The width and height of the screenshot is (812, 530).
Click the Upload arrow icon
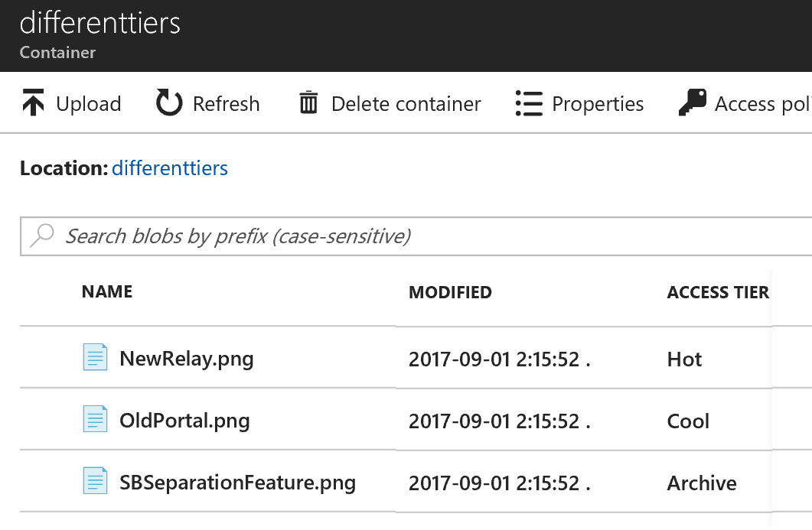(33, 103)
